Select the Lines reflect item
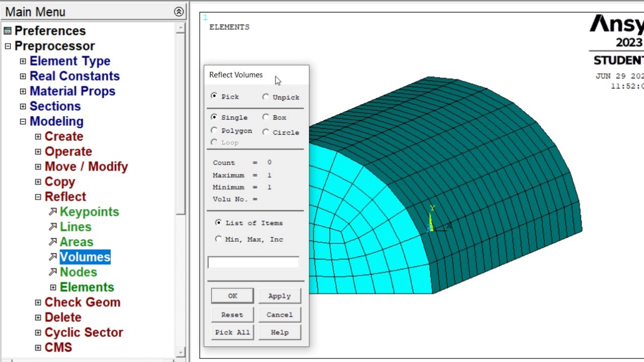This screenshot has width=644, height=362. (x=75, y=227)
